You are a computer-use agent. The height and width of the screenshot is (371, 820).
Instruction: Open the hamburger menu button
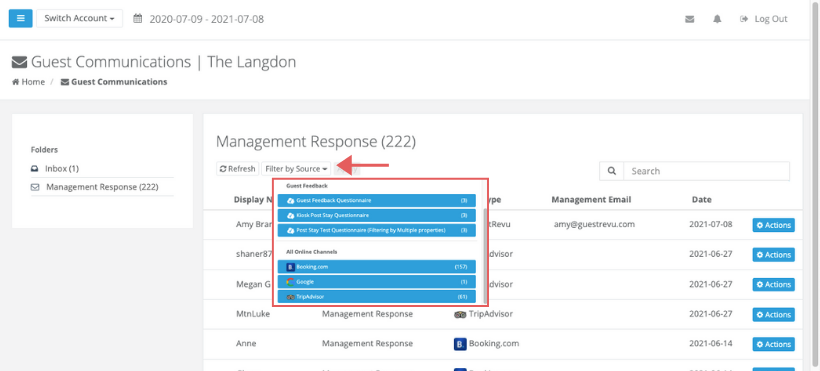click(20, 18)
